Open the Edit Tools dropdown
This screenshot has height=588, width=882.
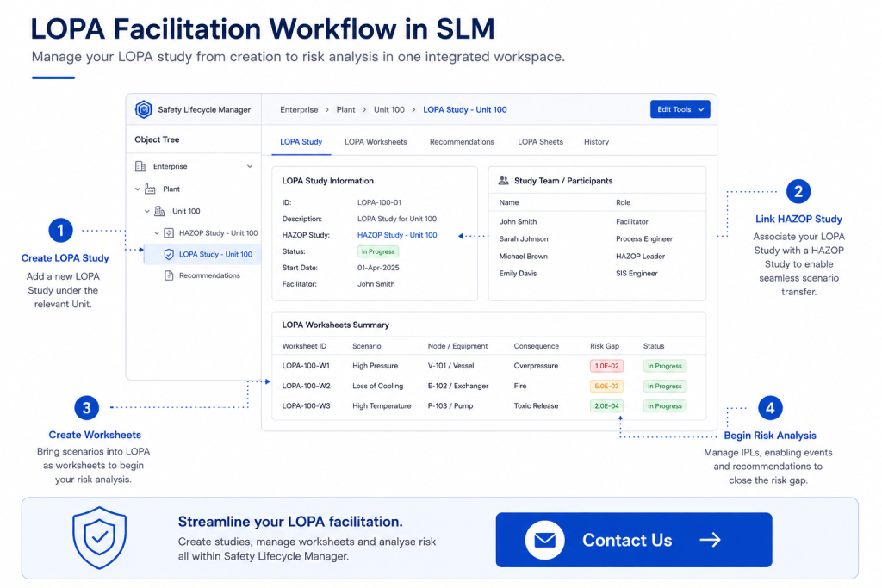(x=680, y=109)
